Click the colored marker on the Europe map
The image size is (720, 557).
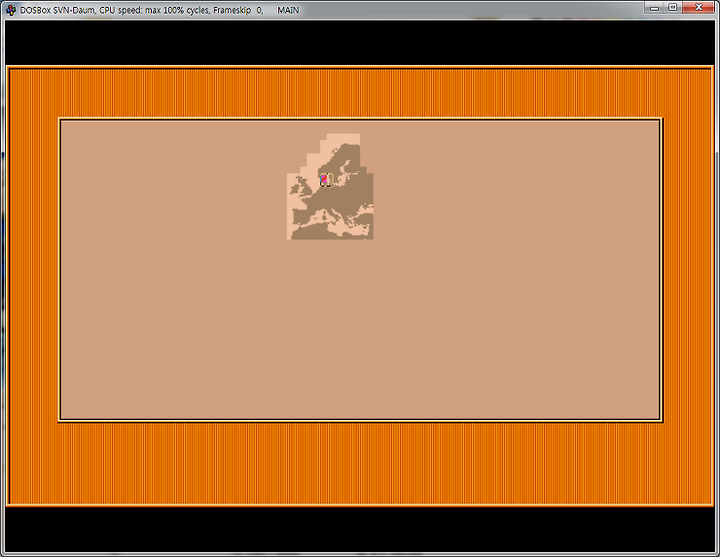326,180
